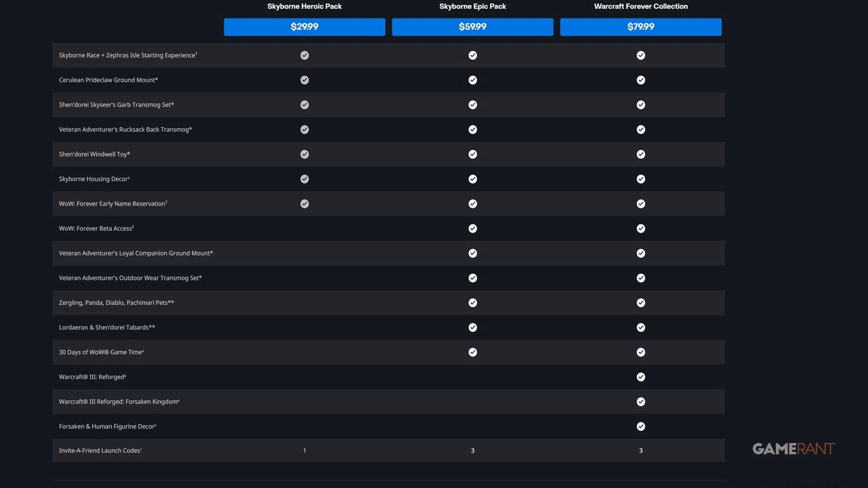Screen dimensions: 868x488
Task: Select Forever Collection checkmark for Forsaken & Human Figurine Decor
Action: coord(641,426)
